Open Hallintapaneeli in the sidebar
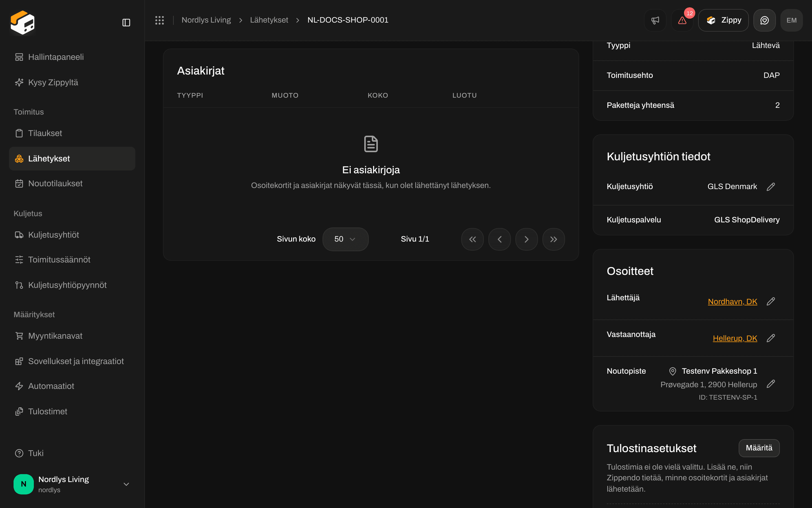 coord(72,57)
